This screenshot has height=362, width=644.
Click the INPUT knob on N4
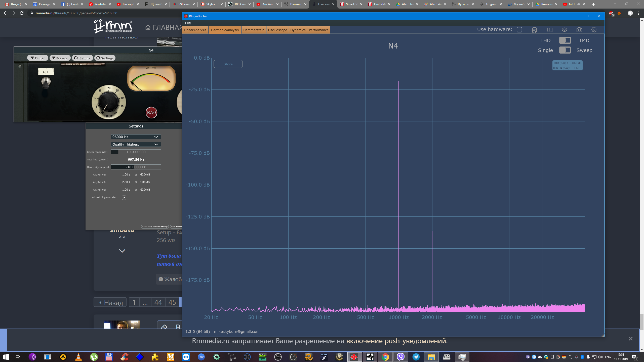click(x=109, y=102)
